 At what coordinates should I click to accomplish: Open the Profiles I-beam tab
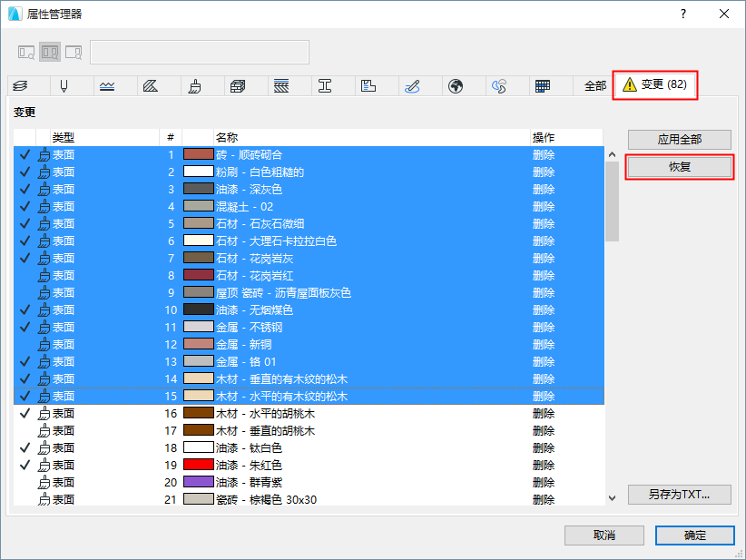tap(325, 86)
